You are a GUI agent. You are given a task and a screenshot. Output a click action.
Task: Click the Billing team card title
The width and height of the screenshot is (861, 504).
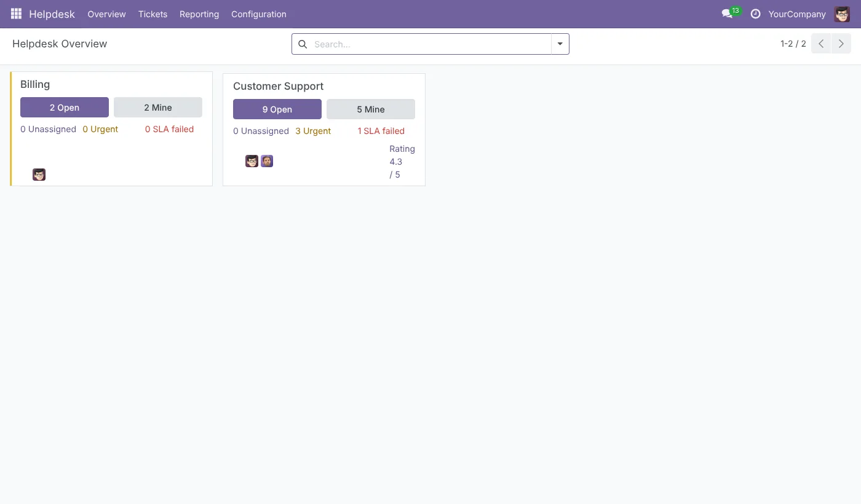pos(35,84)
